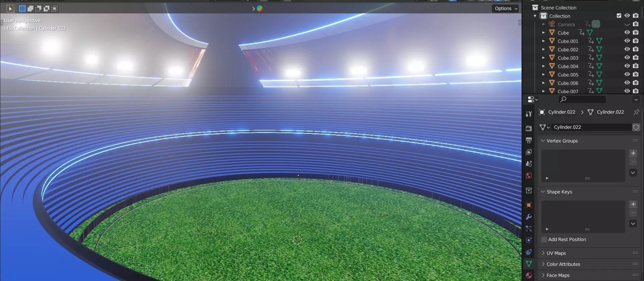Open the Collection properties tab icon
This screenshot has height=281, width=644.
(529, 190)
